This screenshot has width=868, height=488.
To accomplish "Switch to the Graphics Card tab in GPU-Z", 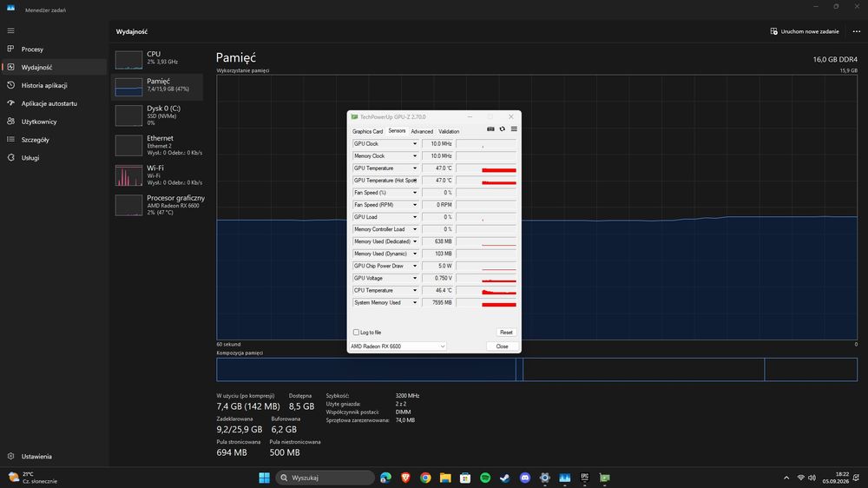I will [x=367, y=131].
